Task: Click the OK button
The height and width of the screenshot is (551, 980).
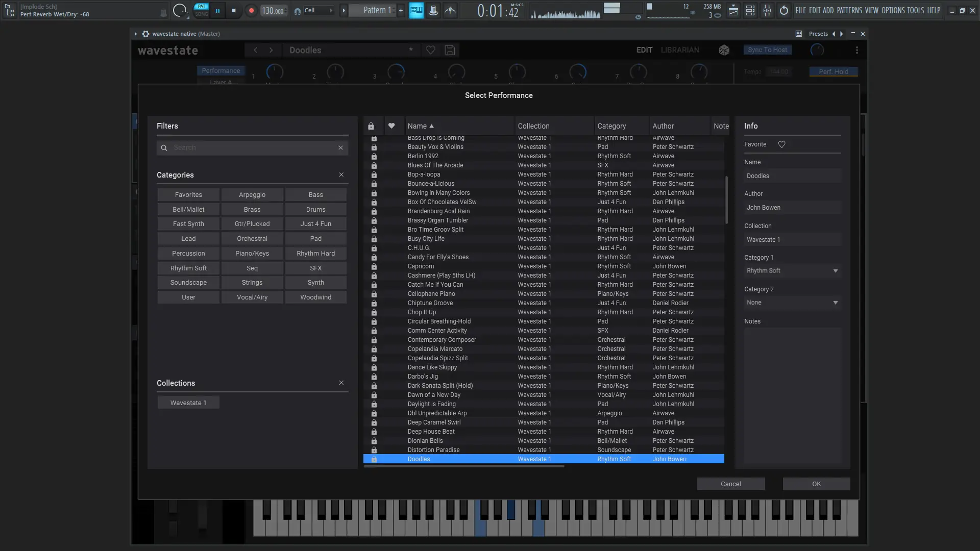Action: [x=816, y=484]
